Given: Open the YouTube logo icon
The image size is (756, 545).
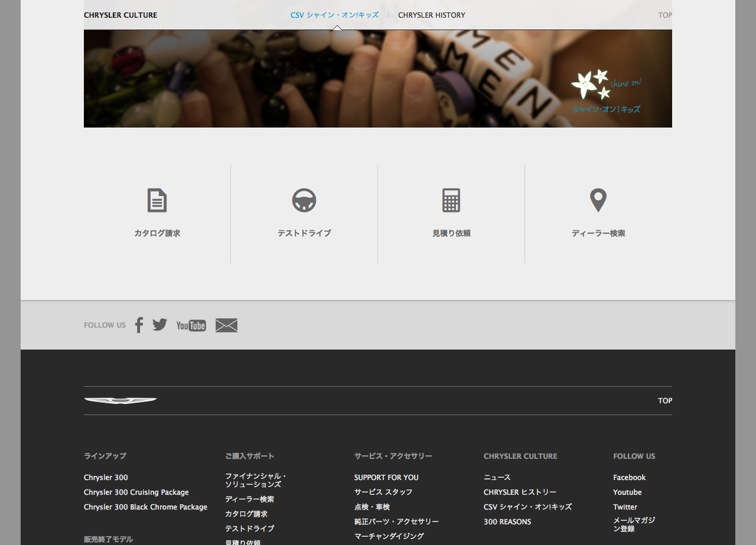Looking at the screenshot, I should pyautogui.click(x=191, y=325).
